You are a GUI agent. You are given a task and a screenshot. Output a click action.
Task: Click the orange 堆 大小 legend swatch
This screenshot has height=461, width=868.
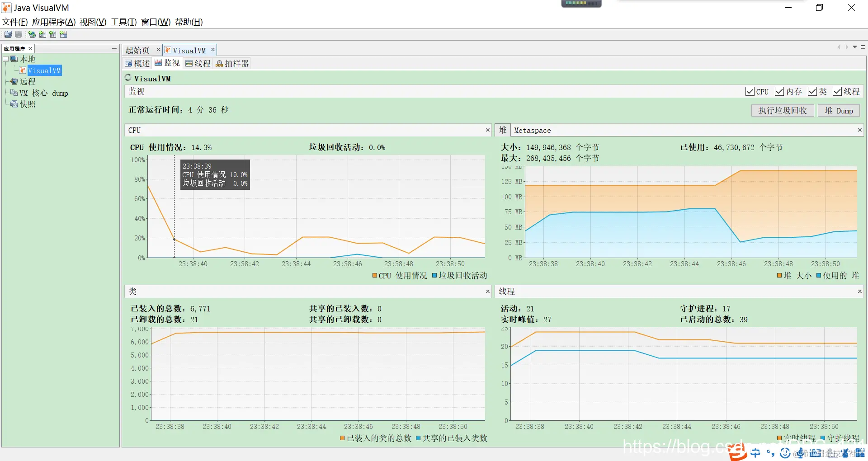point(779,276)
